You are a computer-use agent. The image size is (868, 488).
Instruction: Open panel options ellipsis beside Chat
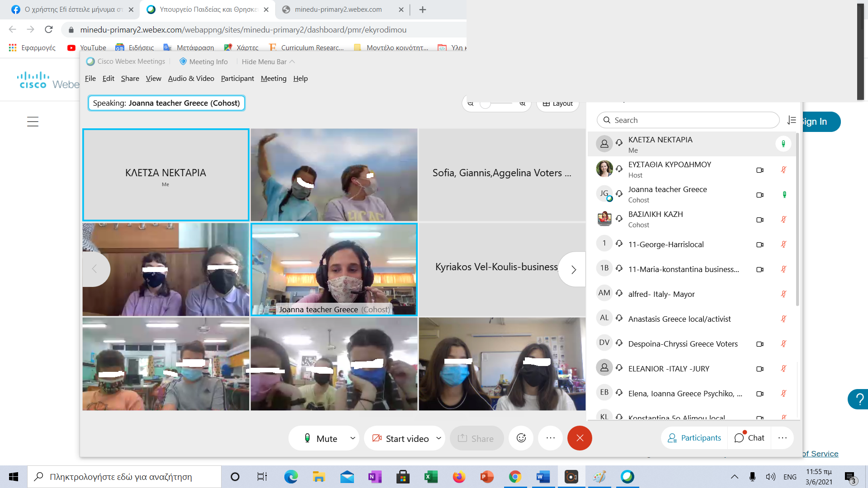coord(783,438)
